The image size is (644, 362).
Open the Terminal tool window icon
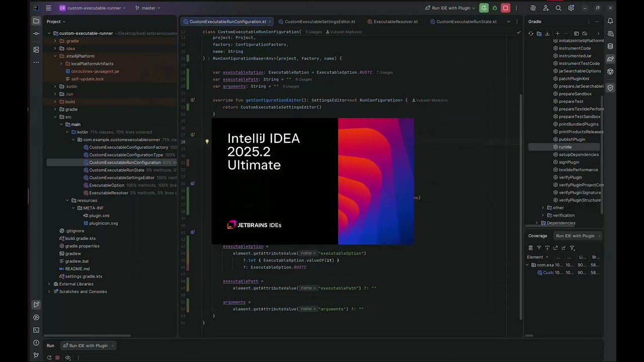(x=36, y=330)
